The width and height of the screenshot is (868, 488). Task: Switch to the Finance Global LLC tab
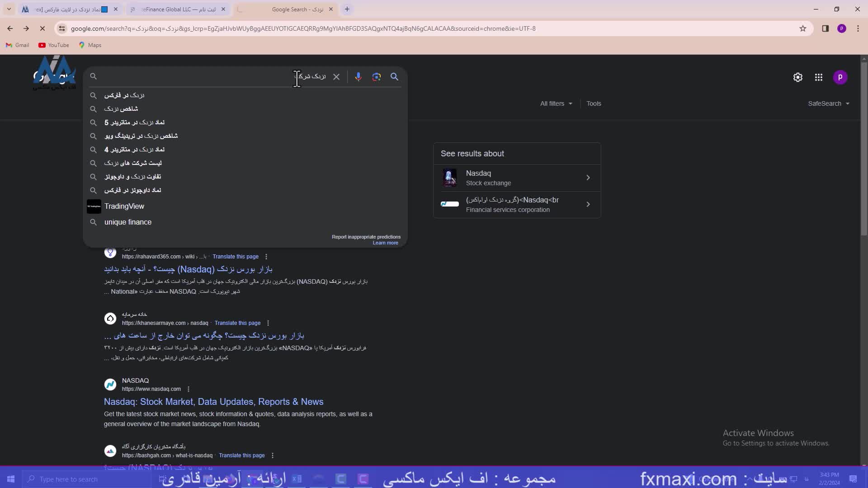click(x=178, y=9)
